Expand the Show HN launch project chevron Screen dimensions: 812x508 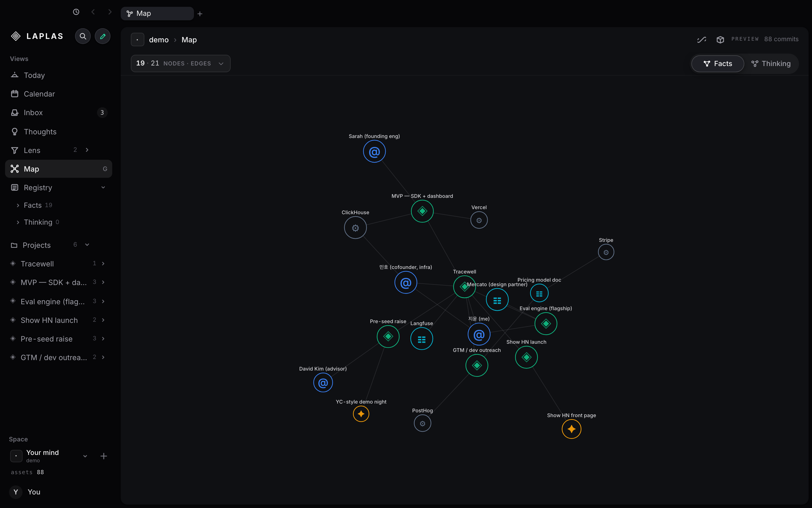pos(103,320)
